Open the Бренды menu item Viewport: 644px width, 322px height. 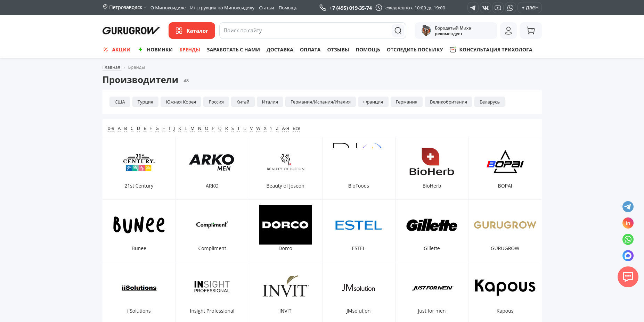pyautogui.click(x=190, y=50)
